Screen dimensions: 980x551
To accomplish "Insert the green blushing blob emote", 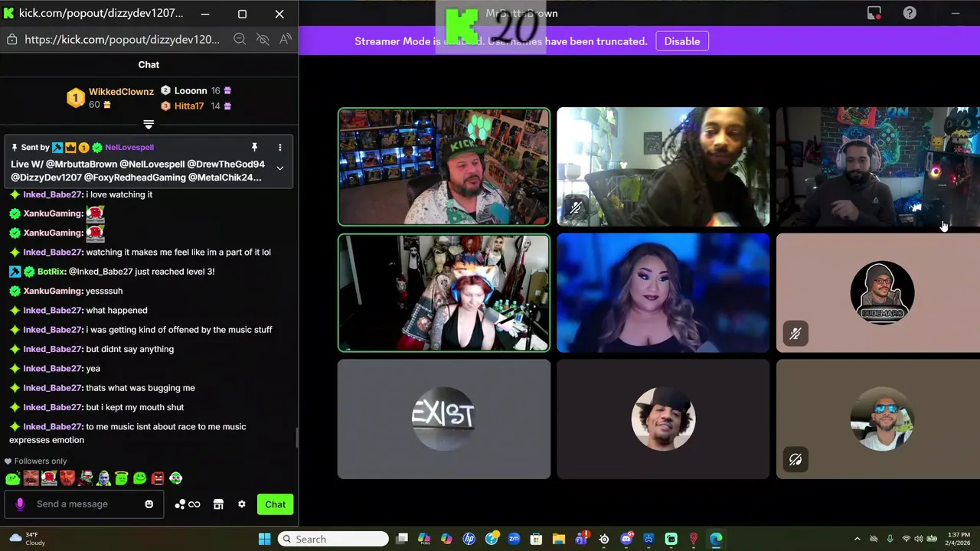I will pos(13,478).
